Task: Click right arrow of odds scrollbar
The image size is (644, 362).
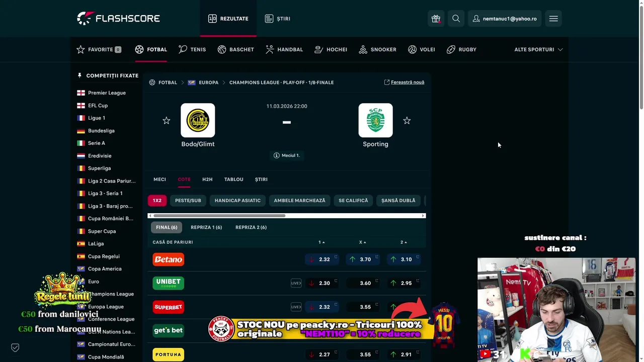Action: click(423, 216)
